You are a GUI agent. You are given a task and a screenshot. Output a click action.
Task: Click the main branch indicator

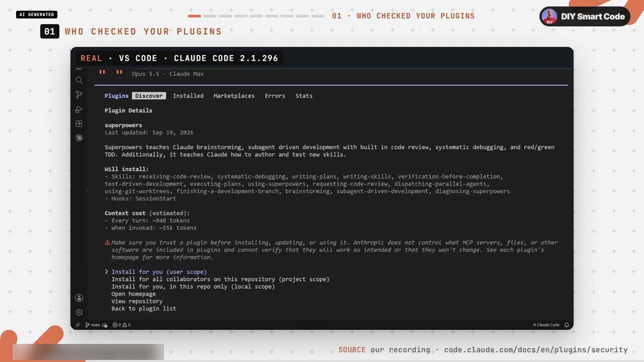tap(93, 325)
